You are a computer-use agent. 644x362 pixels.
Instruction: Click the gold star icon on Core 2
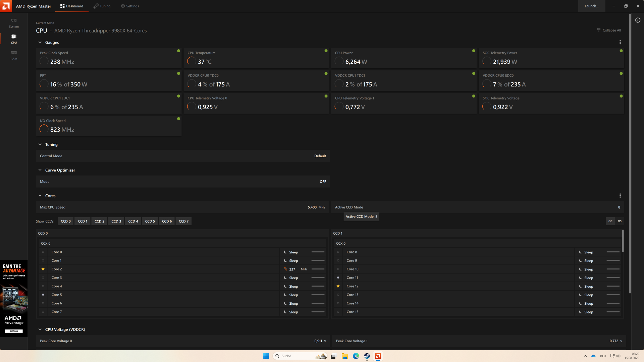point(43,269)
